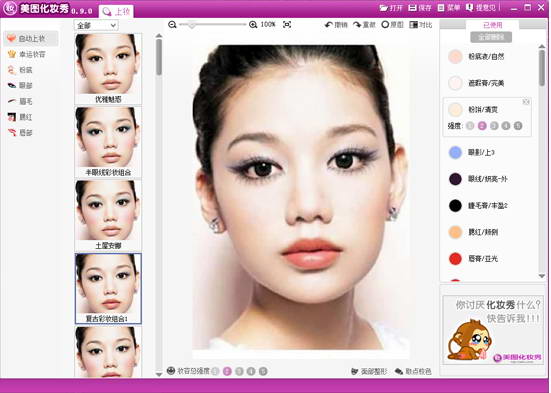Set overall makeup intensity to level 1
This screenshot has width=551, height=393.
point(215,371)
